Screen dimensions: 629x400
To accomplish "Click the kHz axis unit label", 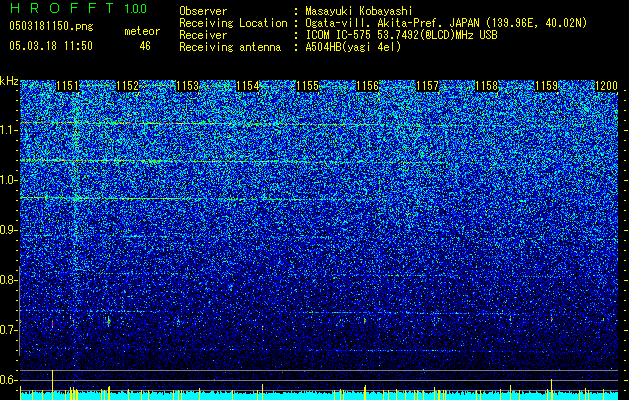I will point(9,81).
